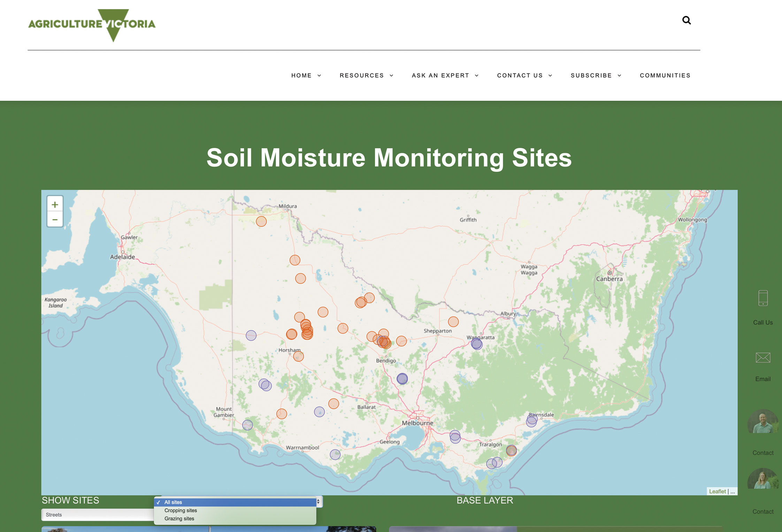Click the Call Us phone icon
Viewport: 782px width, 532px height.
pos(763,299)
